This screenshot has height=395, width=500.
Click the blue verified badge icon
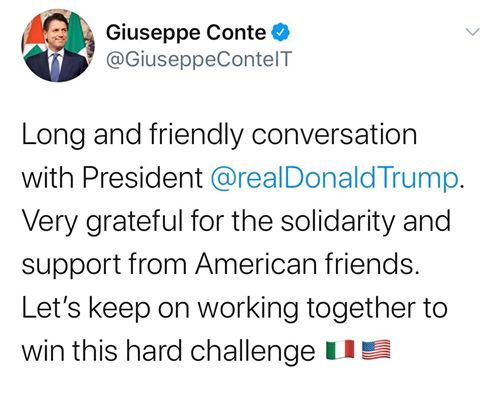click(x=281, y=33)
